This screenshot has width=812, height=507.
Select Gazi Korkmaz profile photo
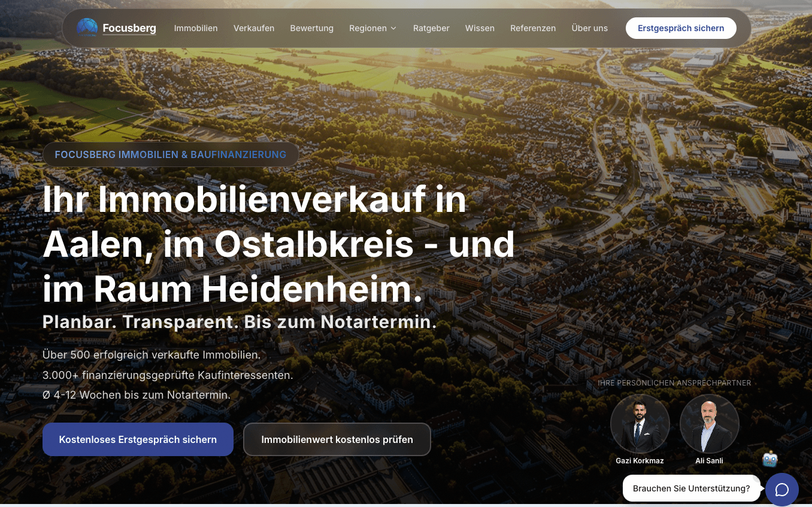click(640, 424)
